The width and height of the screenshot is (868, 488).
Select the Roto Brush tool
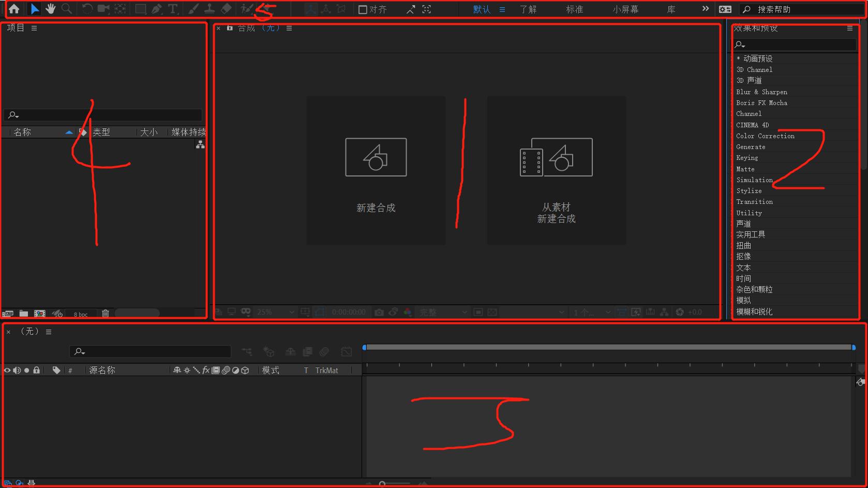pos(247,9)
